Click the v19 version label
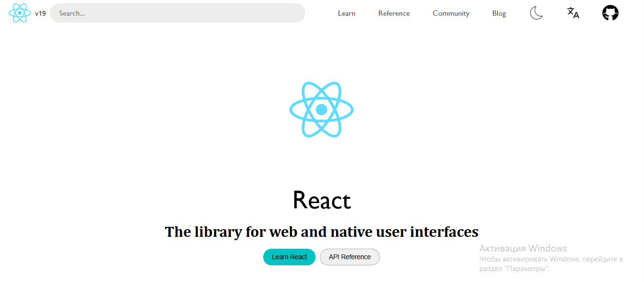The height and width of the screenshot is (282, 644). tap(40, 13)
